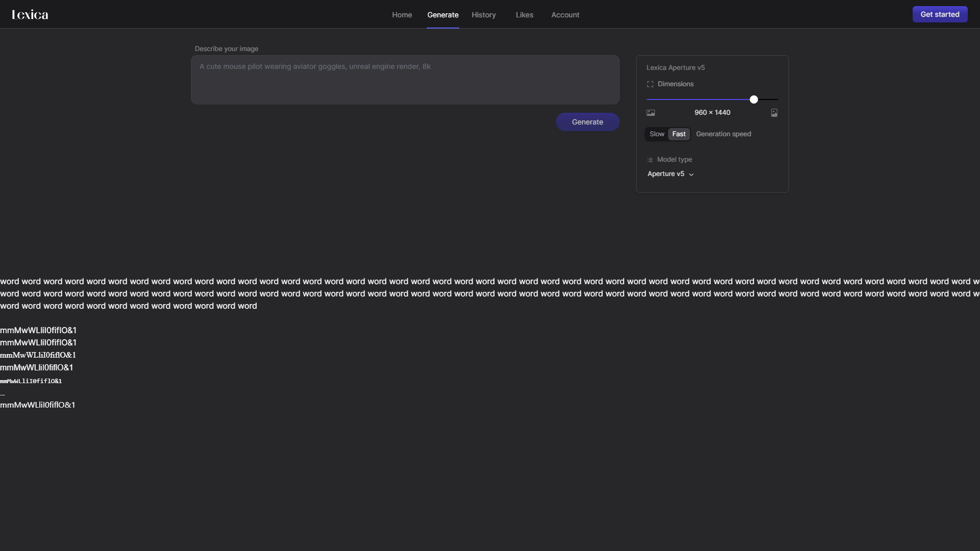Click the Lexica logo
The image size is (980, 551).
[29, 14]
